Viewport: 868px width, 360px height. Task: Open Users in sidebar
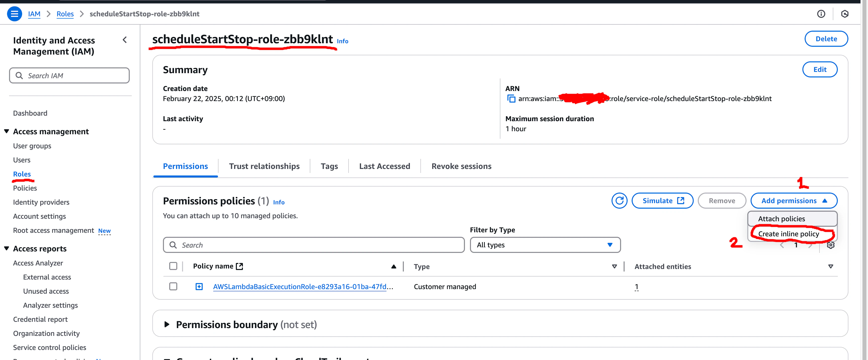click(22, 160)
